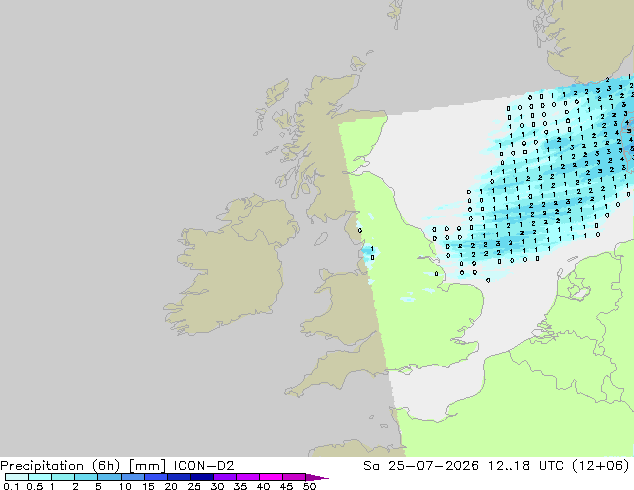The width and height of the screenshot is (634, 490).
Task: Click the Isle of Man outline
Action: coord(321,239)
